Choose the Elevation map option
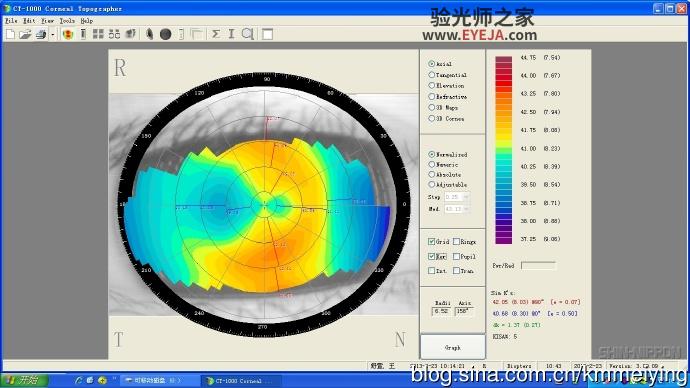690x388 pixels. pyautogui.click(x=432, y=85)
